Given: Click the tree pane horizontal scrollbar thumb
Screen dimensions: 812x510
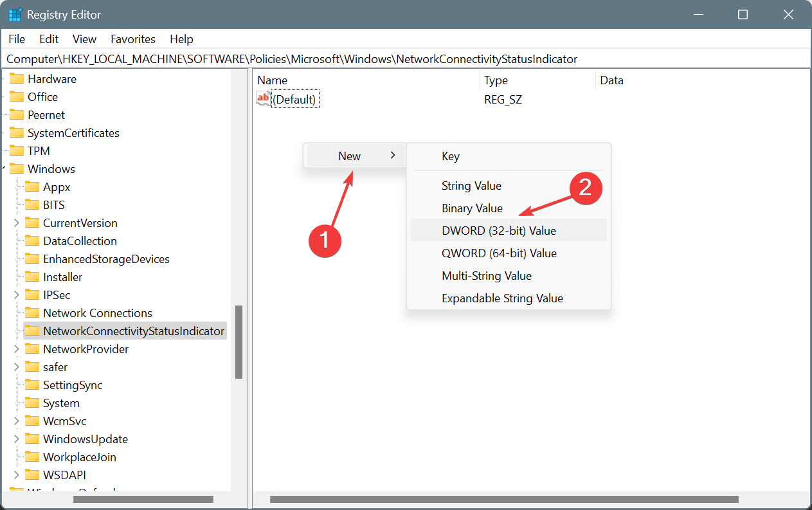Looking at the screenshot, I should pyautogui.click(x=143, y=499).
